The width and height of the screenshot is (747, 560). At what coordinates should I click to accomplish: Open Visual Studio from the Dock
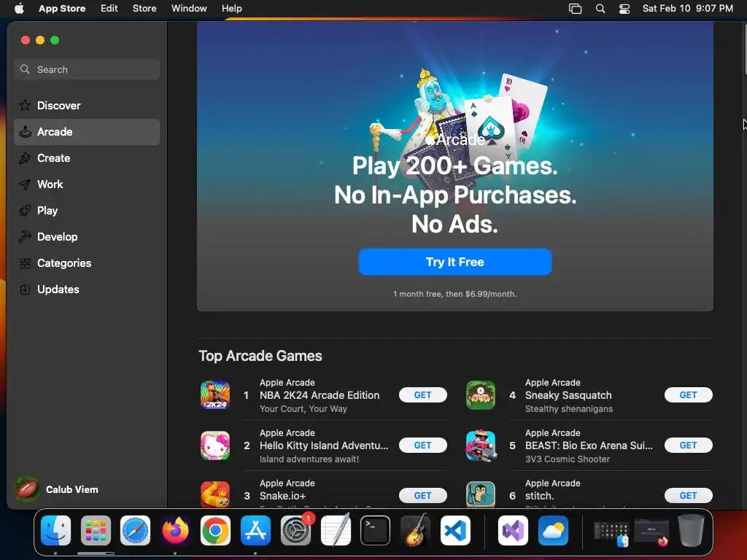tap(513, 530)
